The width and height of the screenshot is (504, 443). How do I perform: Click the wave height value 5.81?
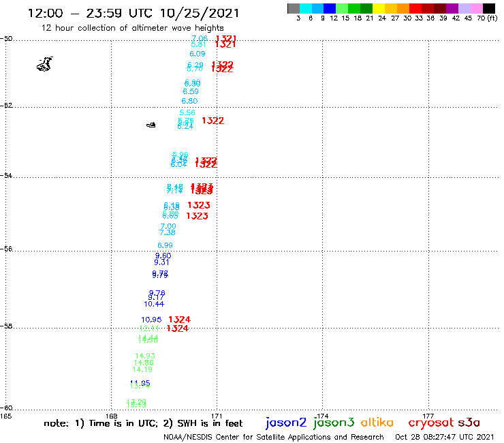click(x=198, y=44)
